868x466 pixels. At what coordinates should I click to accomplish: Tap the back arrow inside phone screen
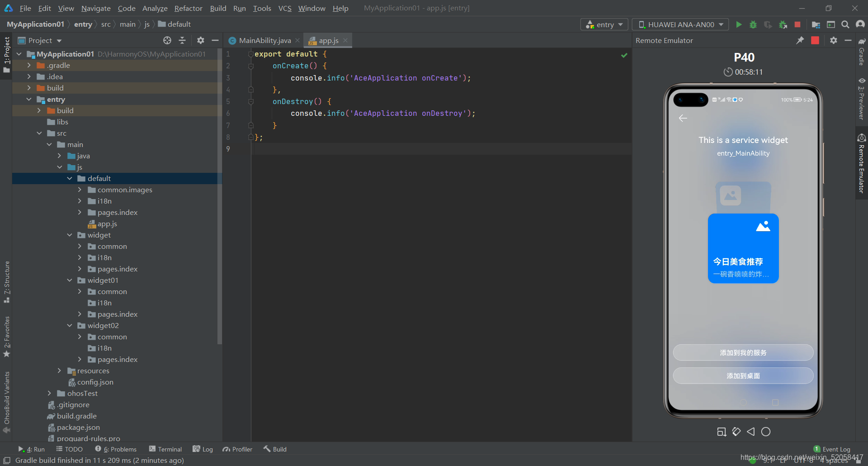click(683, 118)
